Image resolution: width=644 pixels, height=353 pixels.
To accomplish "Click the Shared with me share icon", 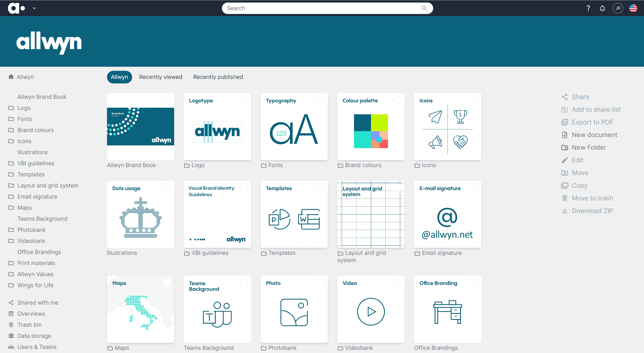I will coord(11,303).
